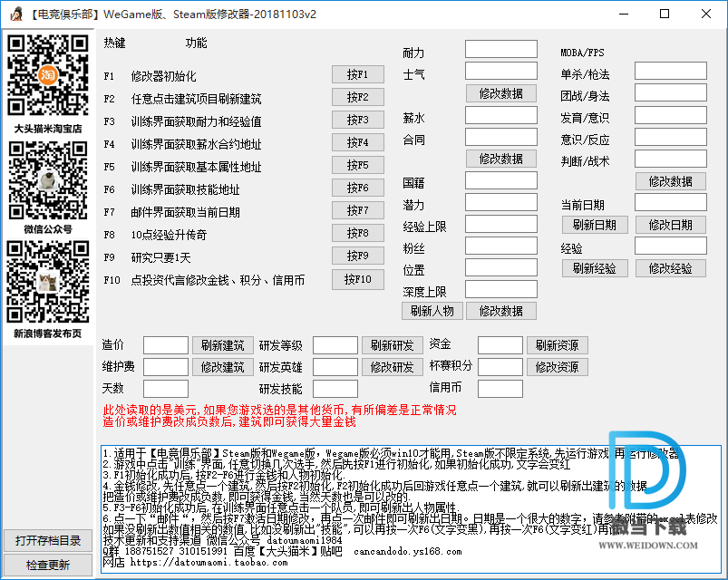Click the 按F4 button
The image size is (728, 580).
click(358, 143)
